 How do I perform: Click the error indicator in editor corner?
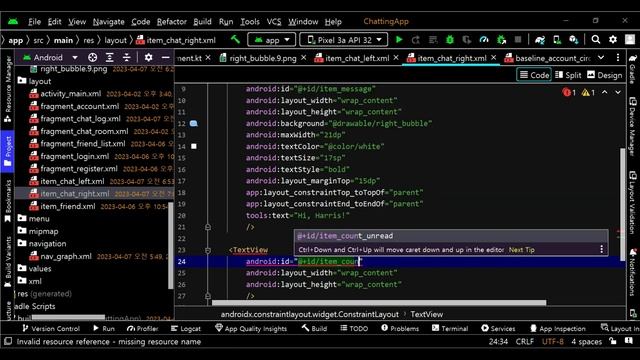[x=569, y=93]
